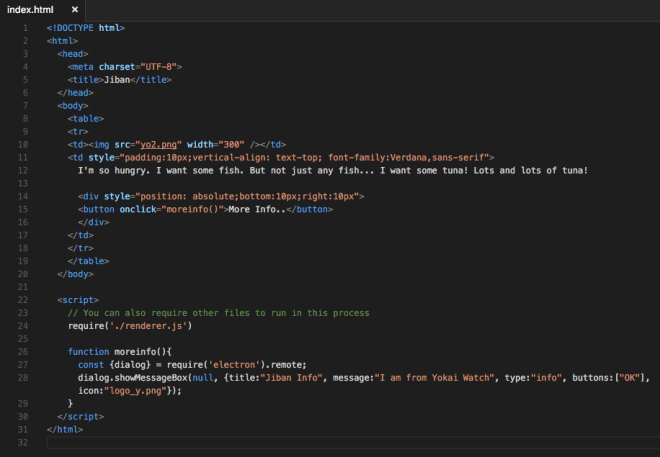Click line number 12 in the gutter
This screenshot has width=660, height=457.
pos(23,170)
